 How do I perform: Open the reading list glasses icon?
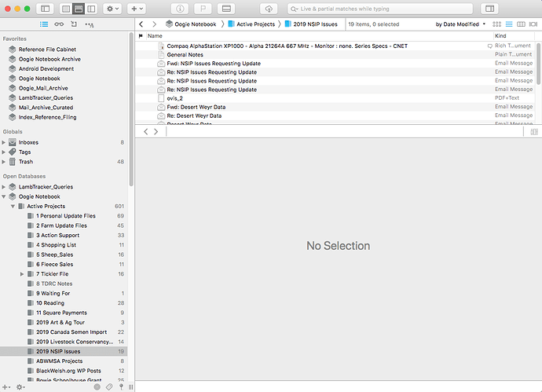tap(59, 24)
